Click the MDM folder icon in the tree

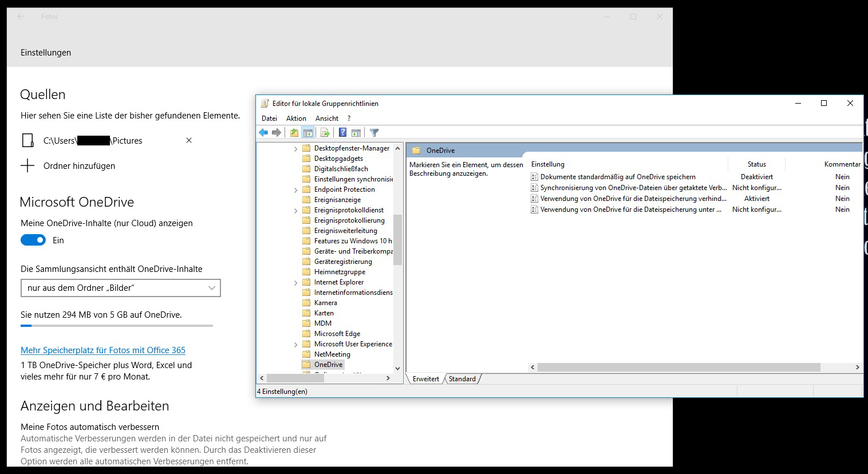(306, 323)
